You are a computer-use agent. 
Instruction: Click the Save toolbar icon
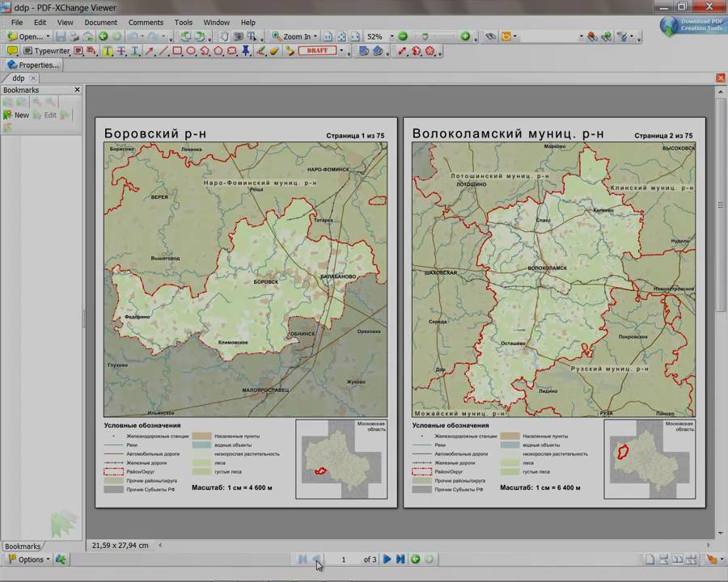pyautogui.click(x=61, y=36)
